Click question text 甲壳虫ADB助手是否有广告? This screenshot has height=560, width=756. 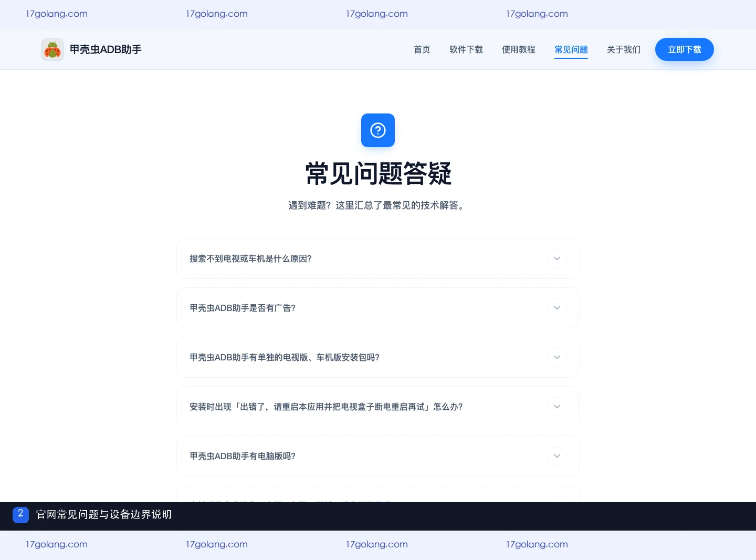pos(243,308)
